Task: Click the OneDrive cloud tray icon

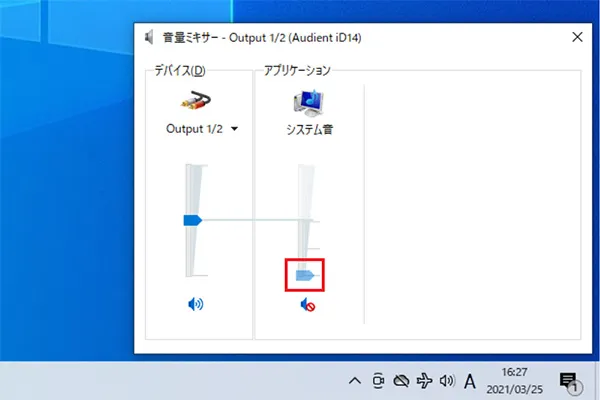Action: pyautogui.click(x=401, y=381)
